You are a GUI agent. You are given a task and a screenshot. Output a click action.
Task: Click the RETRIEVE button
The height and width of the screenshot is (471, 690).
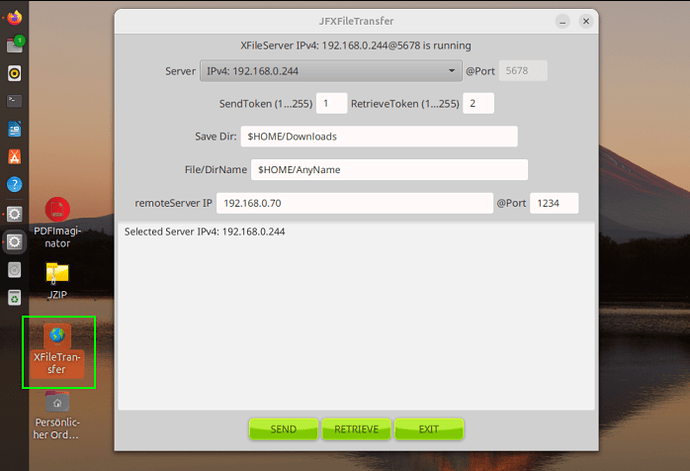[356, 429]
